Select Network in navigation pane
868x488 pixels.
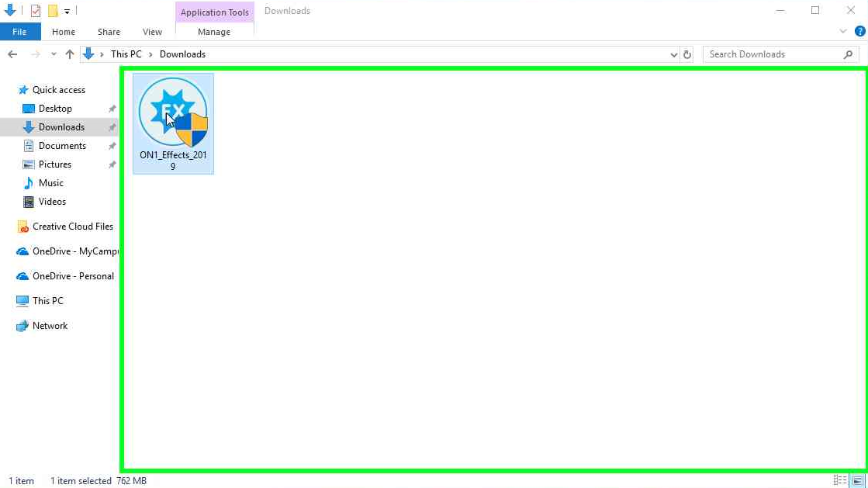(x=50, y=326)
